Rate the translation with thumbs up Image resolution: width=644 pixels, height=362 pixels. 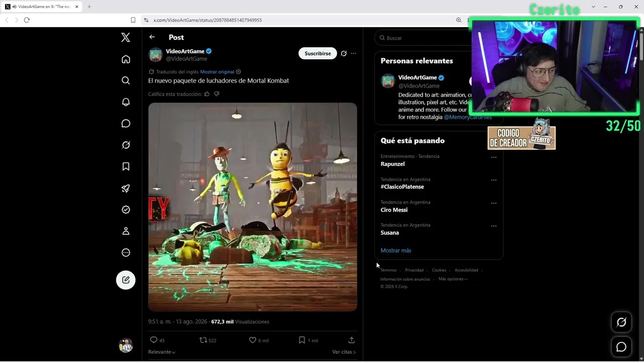207,94
